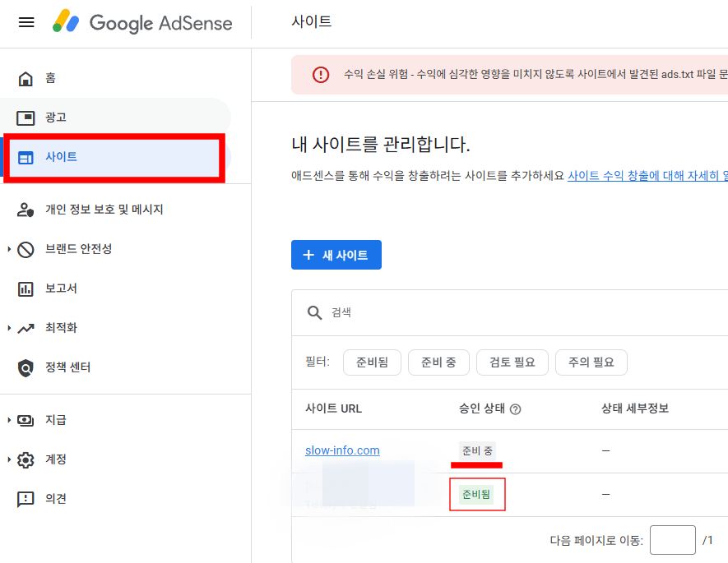Click the help icon beside 승인 상태
The height and width of the screenshot is (563, 728).
[515, 409]
